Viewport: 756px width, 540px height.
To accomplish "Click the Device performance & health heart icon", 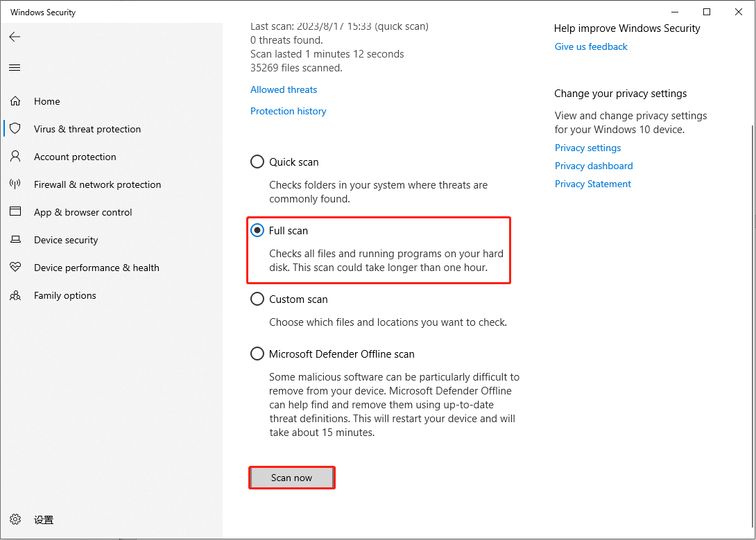I will [15, 268].
